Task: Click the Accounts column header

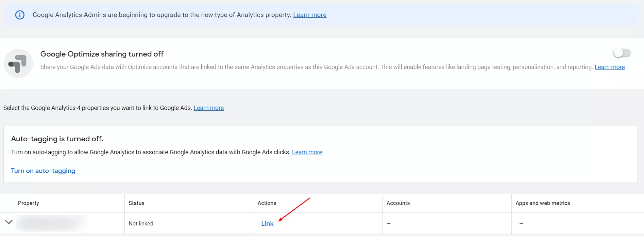Action: point(398,203)
